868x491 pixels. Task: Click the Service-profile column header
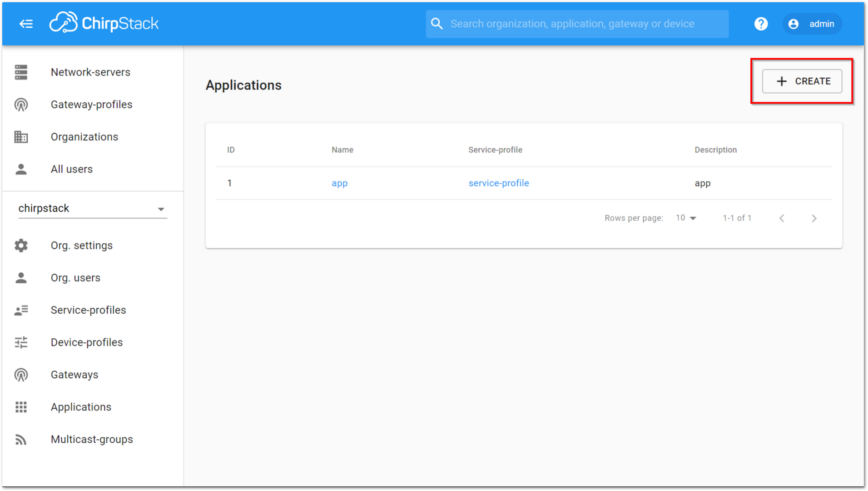tap(495, 150)
